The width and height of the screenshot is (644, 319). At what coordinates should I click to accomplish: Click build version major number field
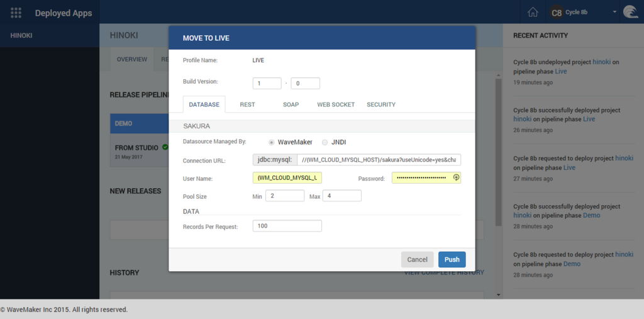click(267, 83)
